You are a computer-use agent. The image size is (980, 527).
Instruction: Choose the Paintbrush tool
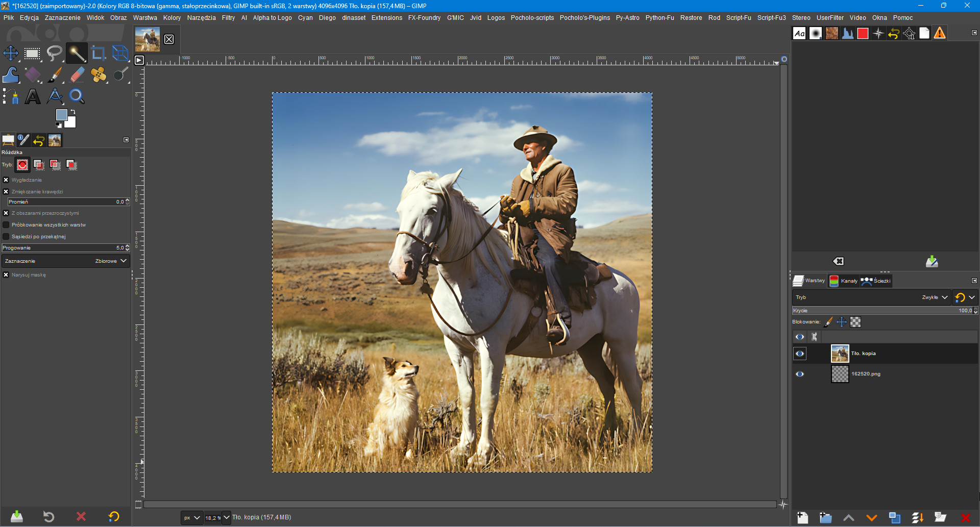pyautogui.click(x=55, y=75)
